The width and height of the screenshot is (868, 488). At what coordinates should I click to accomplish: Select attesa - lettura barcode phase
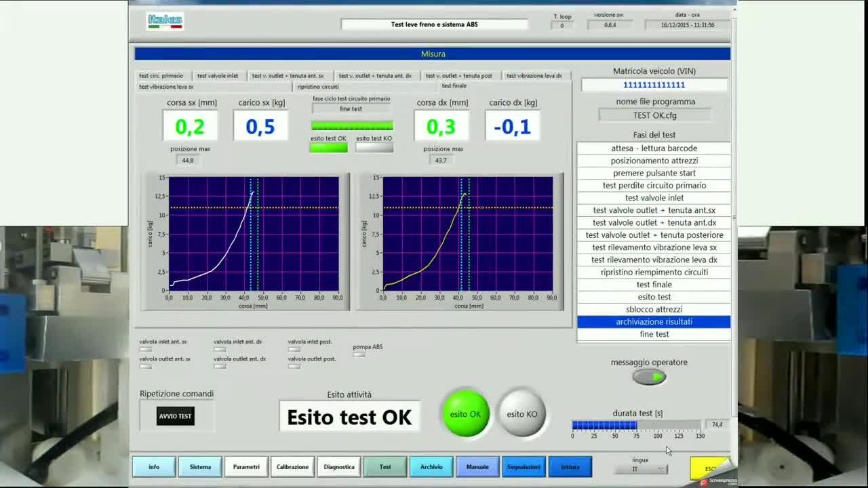pyautogui.click(x=654, y=148)
